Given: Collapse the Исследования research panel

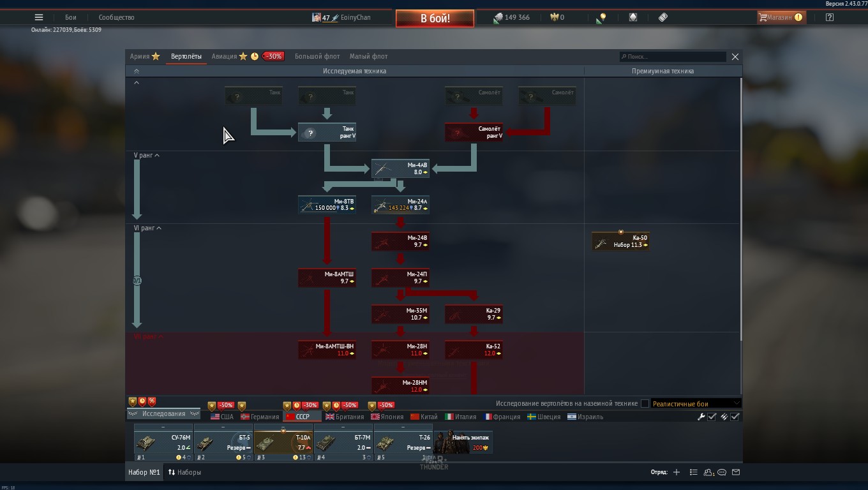Looking at the screenshot, I should click(163, 413).
